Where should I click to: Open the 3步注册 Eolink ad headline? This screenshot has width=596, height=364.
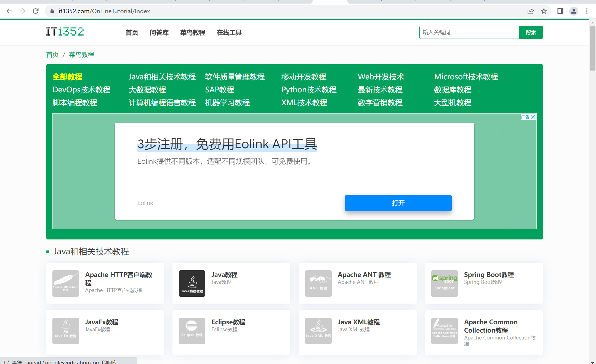[x=227, y=144]
